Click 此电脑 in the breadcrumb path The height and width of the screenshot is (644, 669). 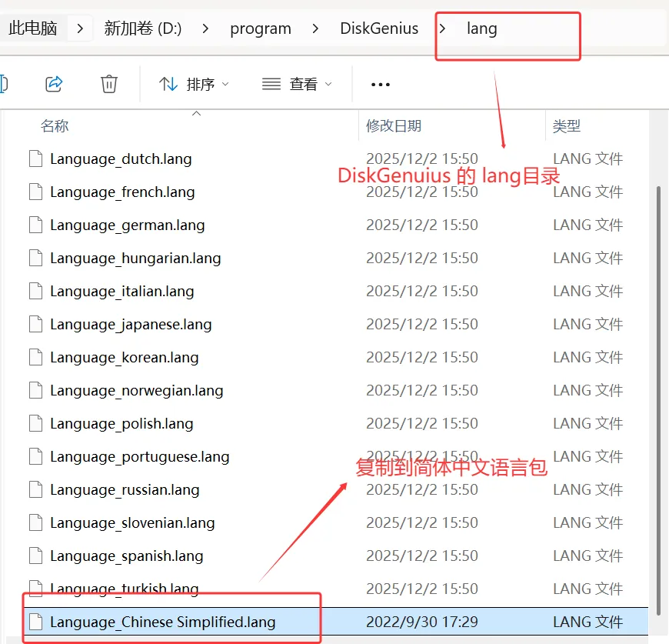(x=33, y=28)
